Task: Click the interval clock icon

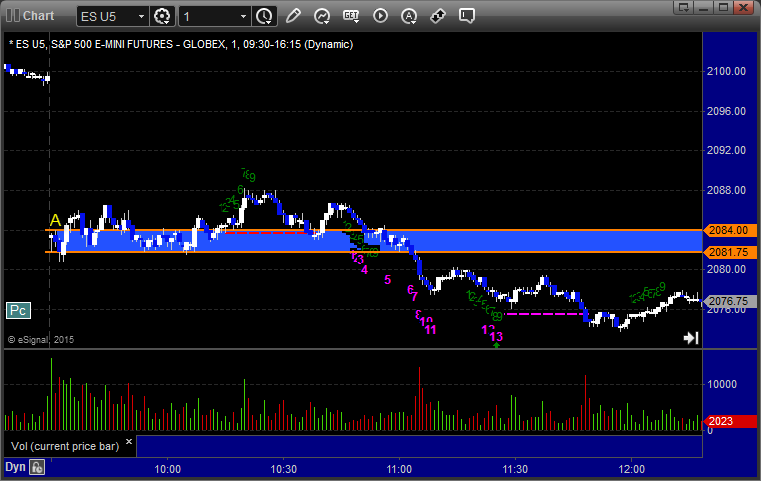Action: [264, 16]
